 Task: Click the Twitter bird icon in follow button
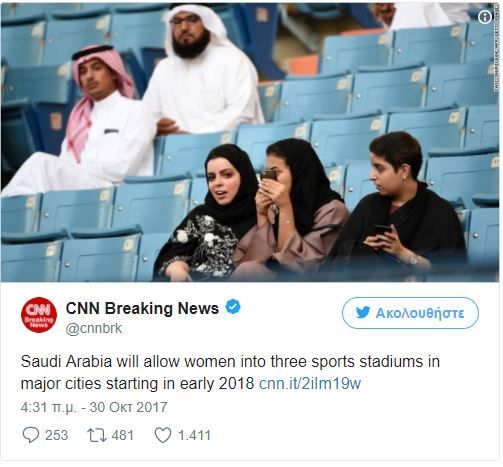pyautogui.click(x=363, y=313)
